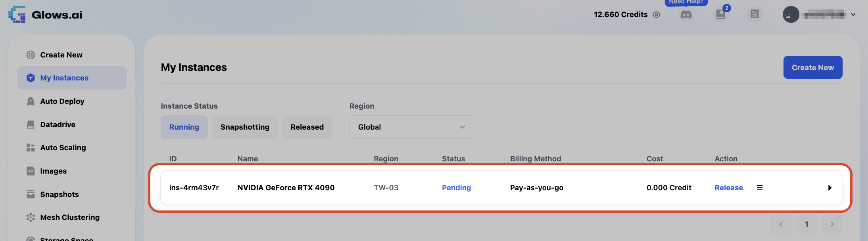Image resolution: width=868 pixels, height=241 pixels.
Task: Click the blue Create New button
Action: pyautogui.click(x=813, y=67)
